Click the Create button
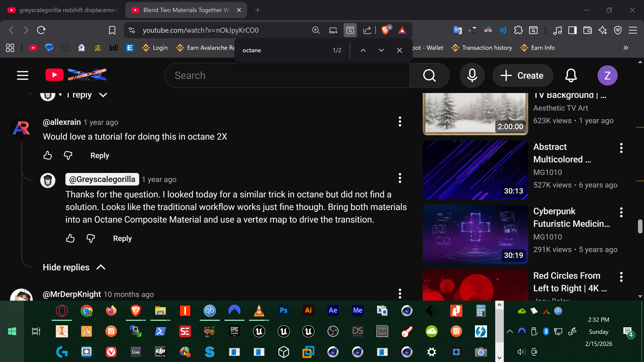 (523, 75)
